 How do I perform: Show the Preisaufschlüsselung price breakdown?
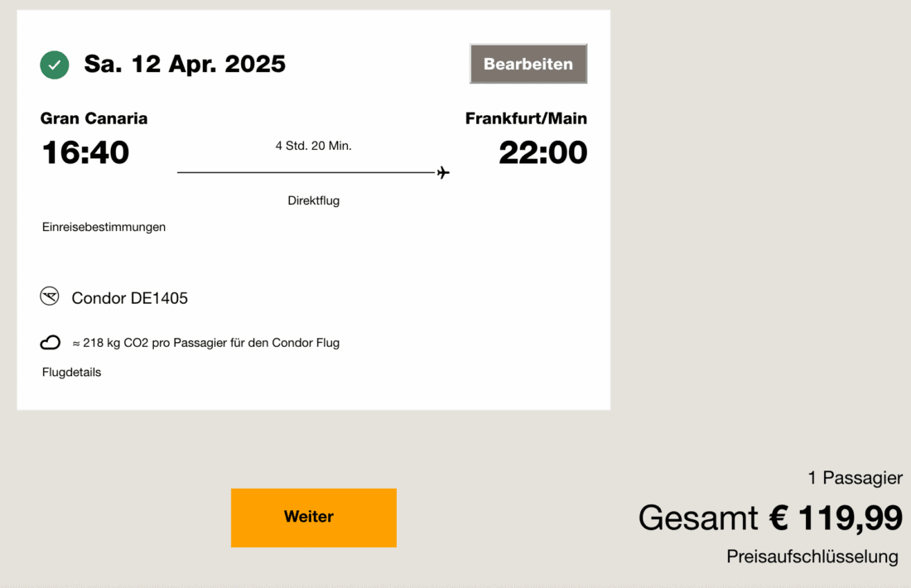coord(812,557)
